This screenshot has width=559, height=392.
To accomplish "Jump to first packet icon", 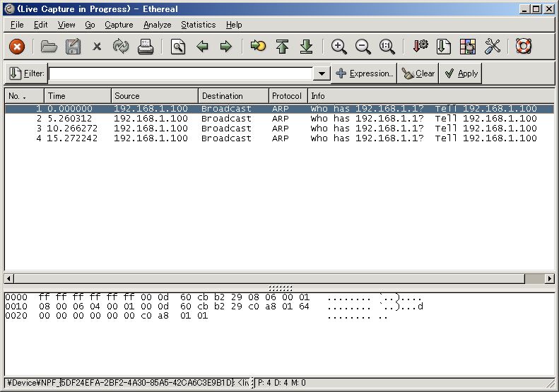I will (x=282, y=47).
